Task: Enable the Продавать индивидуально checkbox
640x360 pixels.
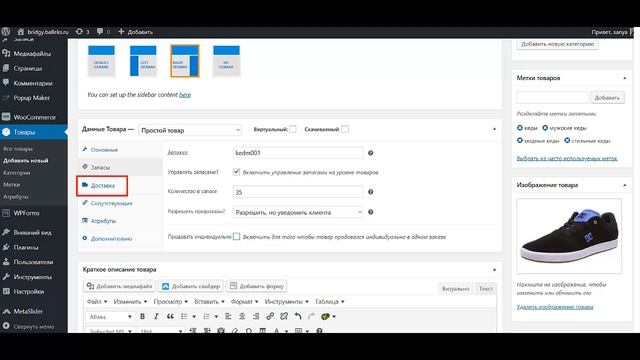Action: point(236,236)
